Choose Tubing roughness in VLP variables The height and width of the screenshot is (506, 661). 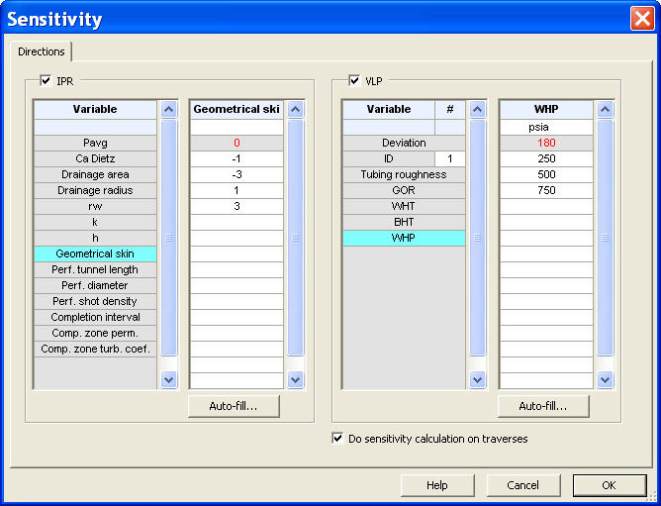(403, 175)
